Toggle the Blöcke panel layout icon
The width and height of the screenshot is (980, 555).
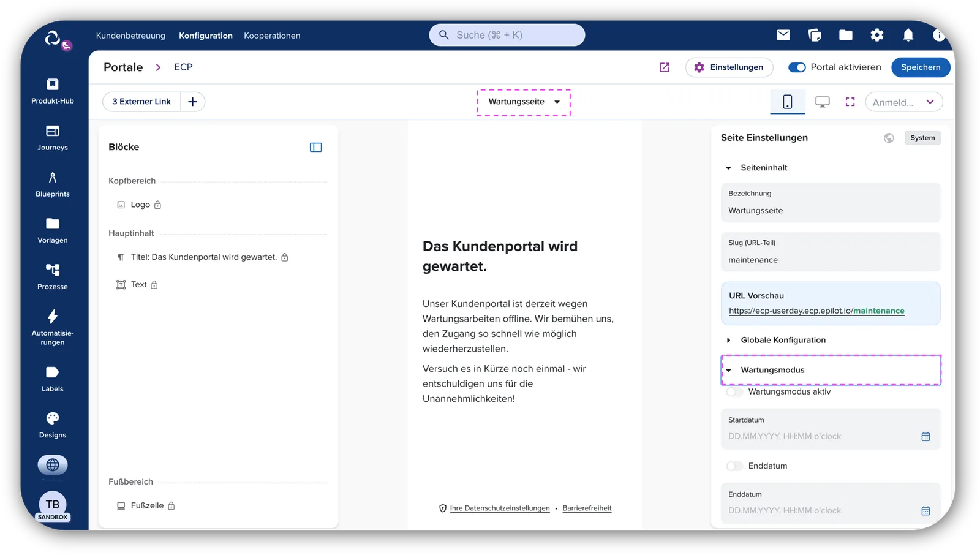pos(316,147)
